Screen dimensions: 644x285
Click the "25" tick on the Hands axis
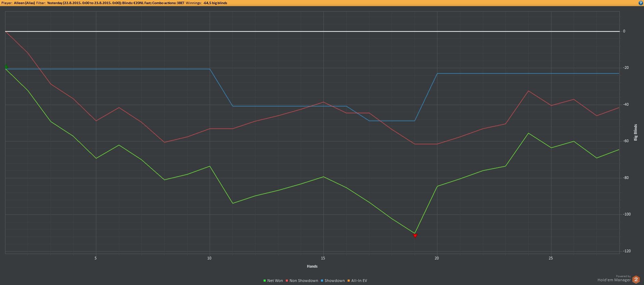551,258
